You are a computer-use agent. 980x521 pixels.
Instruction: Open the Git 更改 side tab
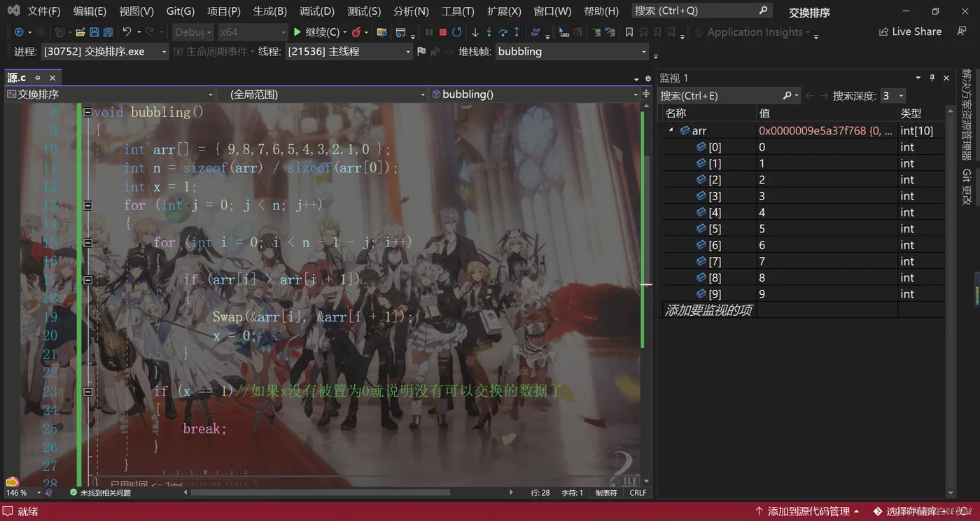[967, 187]
